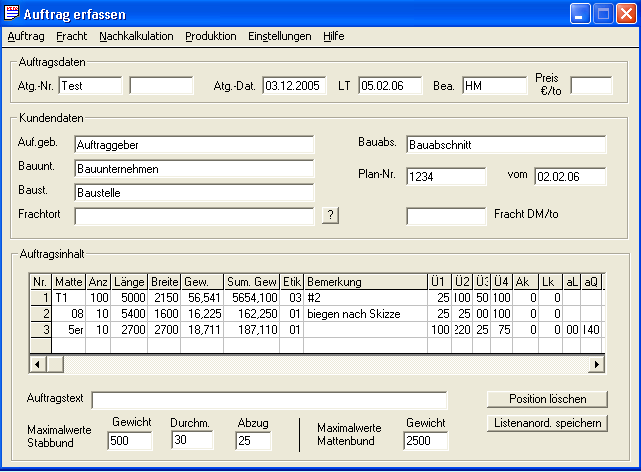Click the Atg.-Nr. field containing Test
This screenshot has height=472, width=641.
pyautogui.click(x=90, y=86)
